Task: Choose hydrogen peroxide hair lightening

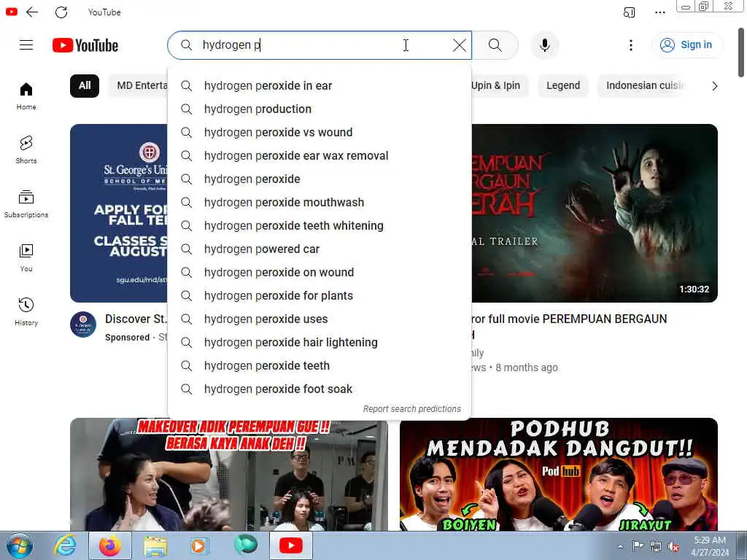Action: (x=320, y=343)
